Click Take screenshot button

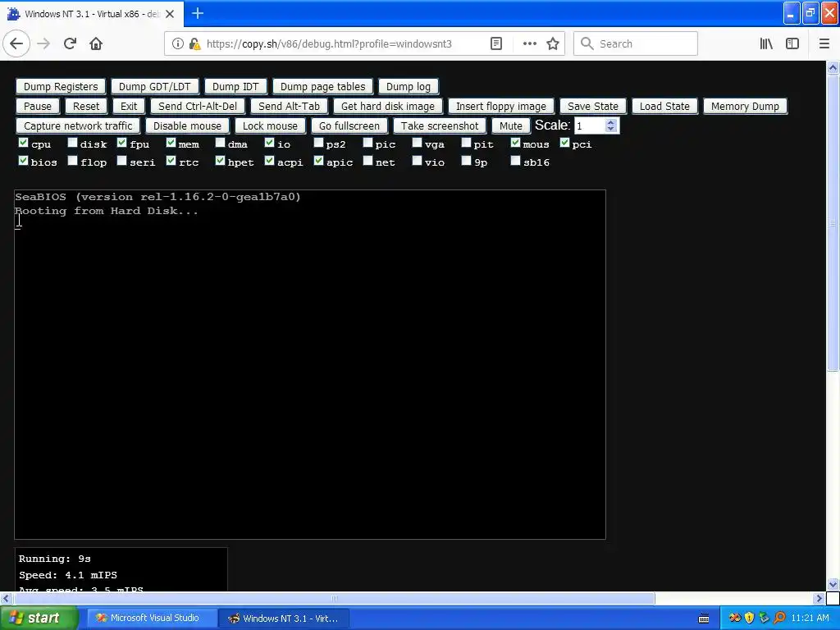pyautogui.click(x=440, y=126)
